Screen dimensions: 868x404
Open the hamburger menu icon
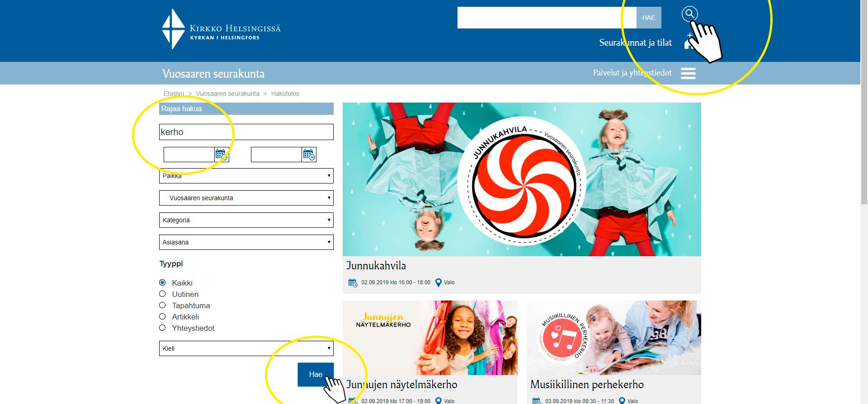(x=688, y=73)
